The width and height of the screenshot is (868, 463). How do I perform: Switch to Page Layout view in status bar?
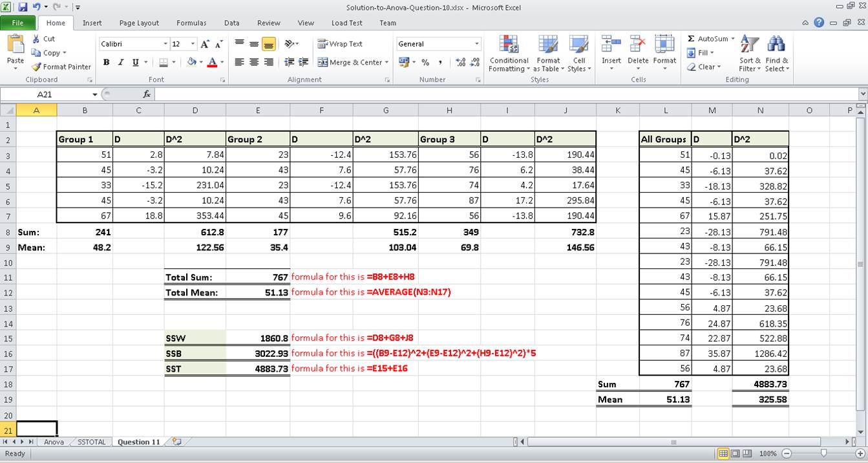tap(736, 454)
